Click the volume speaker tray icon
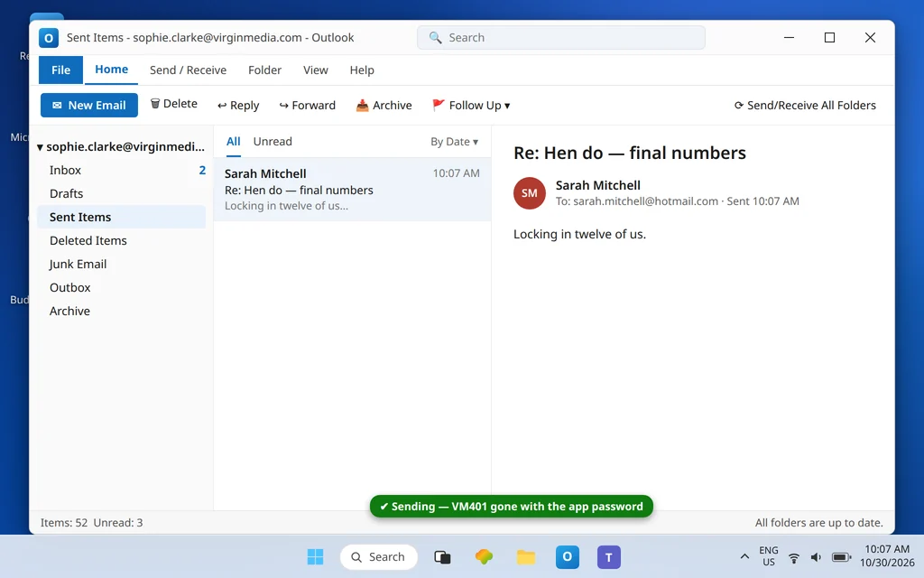924x578 pixels. 816,557
